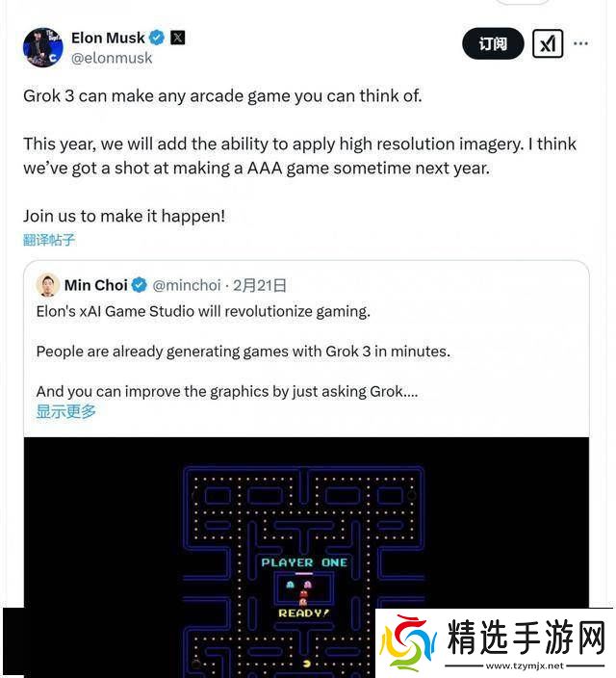Open the 2月21日 post timestamp
Viewport: 616px width, 678px height.
coord(260,285)
